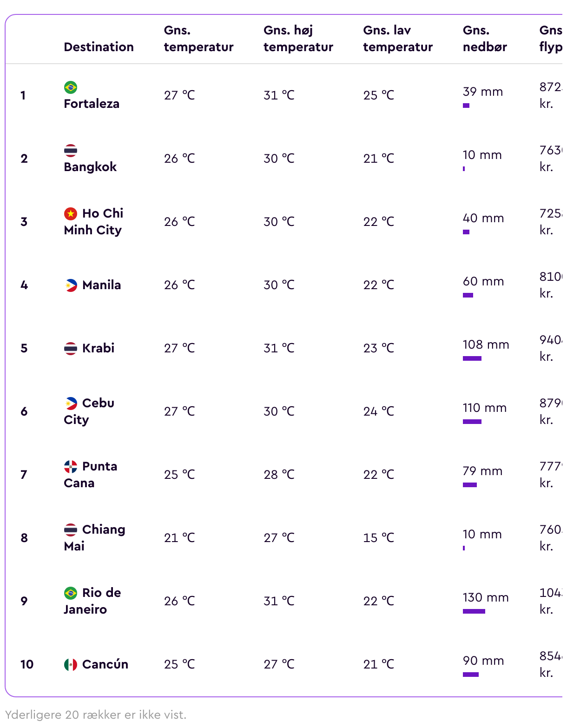Viewport: 567px width, 728px height.
Task: Sort by Gns. høj temperatur header
Action: [x=298, y=39]
